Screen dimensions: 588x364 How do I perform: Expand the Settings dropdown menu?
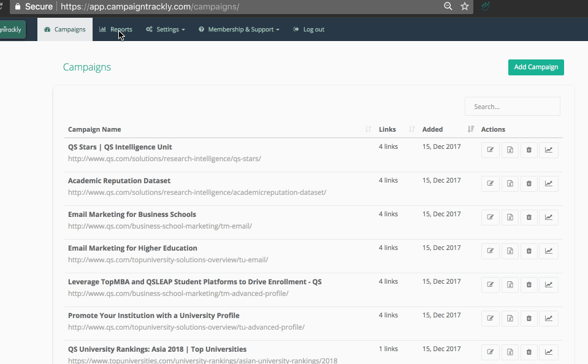(x=166, y=29)
